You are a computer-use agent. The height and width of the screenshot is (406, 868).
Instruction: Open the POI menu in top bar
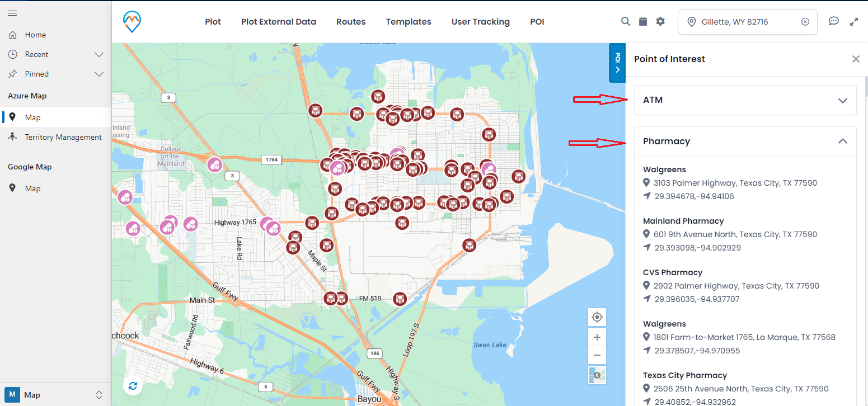coord(537,22)
